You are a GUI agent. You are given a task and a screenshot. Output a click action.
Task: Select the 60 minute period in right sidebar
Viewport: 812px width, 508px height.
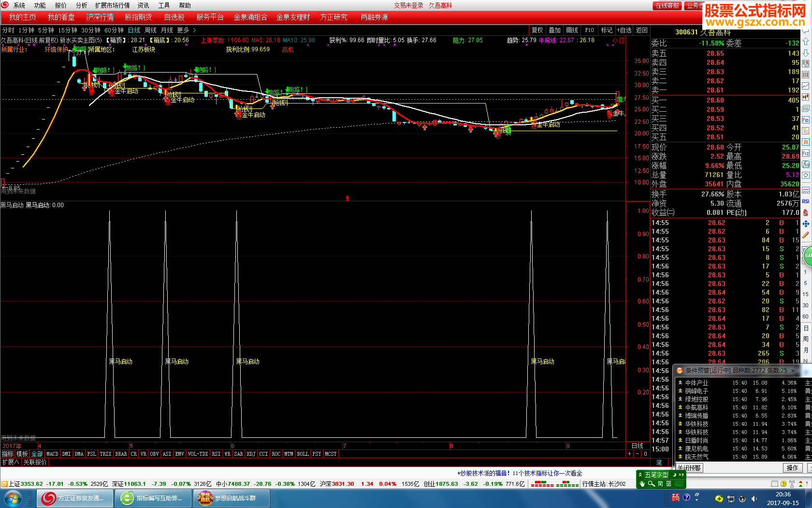[805, 316]
